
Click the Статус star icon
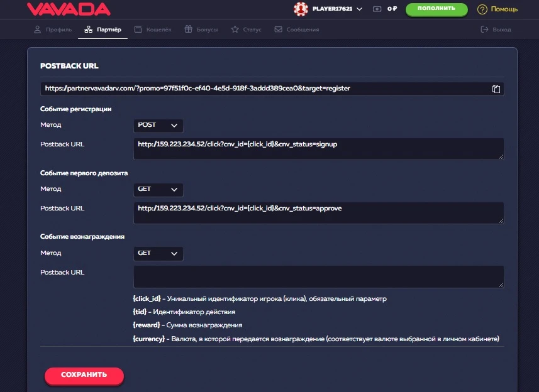click(235, 30)
